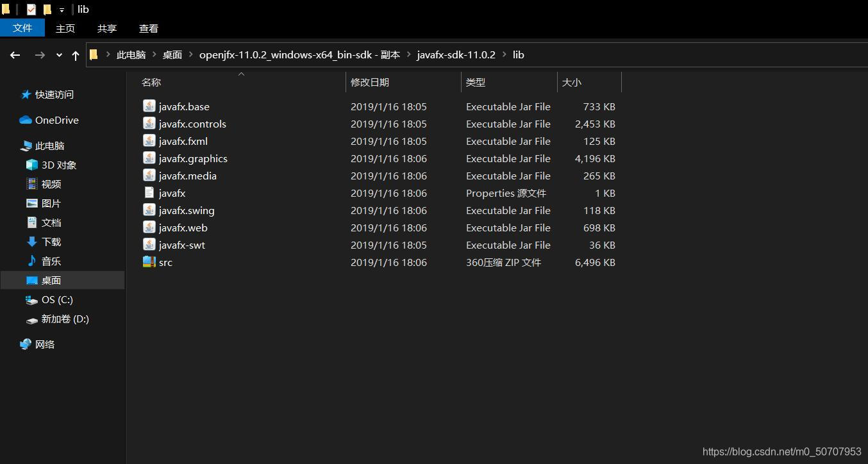Select javafx.graphics jar file icon
Screen dimensions: 868x464
click(x=149, y=158)
